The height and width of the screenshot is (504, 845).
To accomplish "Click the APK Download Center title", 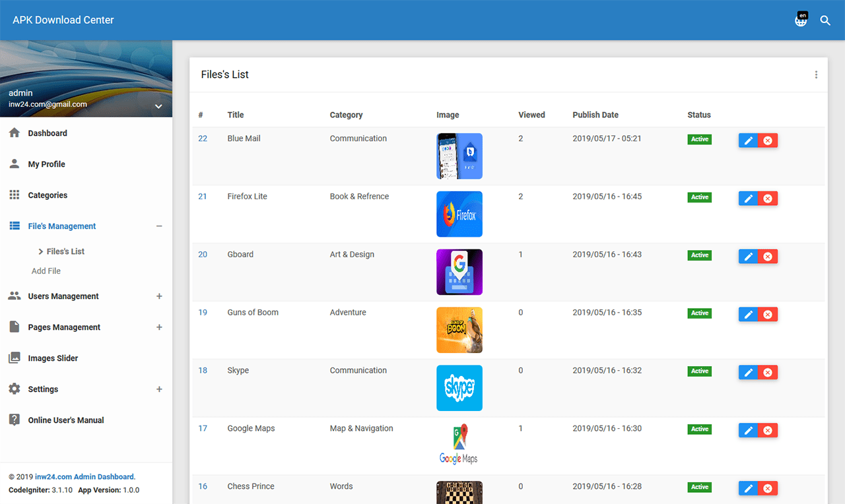I will pos(63,20).
